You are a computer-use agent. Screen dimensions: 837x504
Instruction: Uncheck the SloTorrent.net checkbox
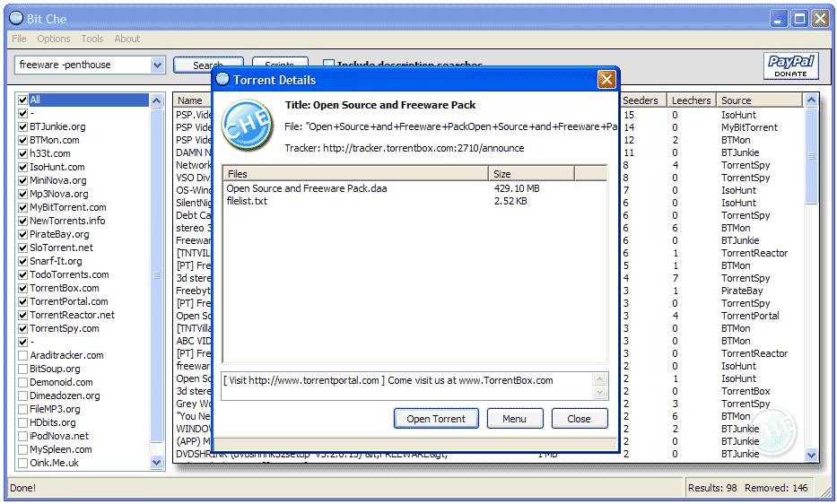coord(23,248)
